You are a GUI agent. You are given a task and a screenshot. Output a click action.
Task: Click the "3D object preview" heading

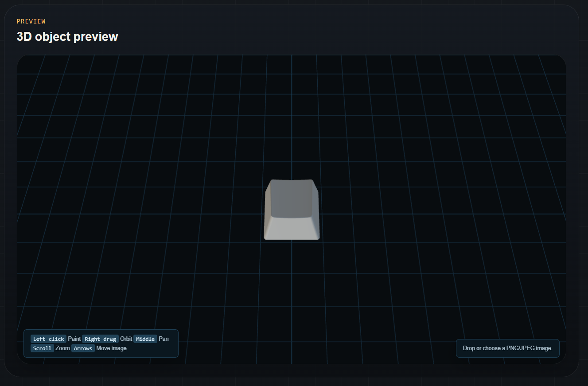[67, 36]
